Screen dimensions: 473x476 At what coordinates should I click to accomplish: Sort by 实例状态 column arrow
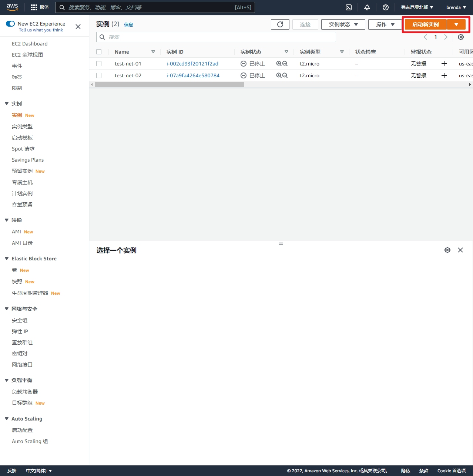[286, 52]
